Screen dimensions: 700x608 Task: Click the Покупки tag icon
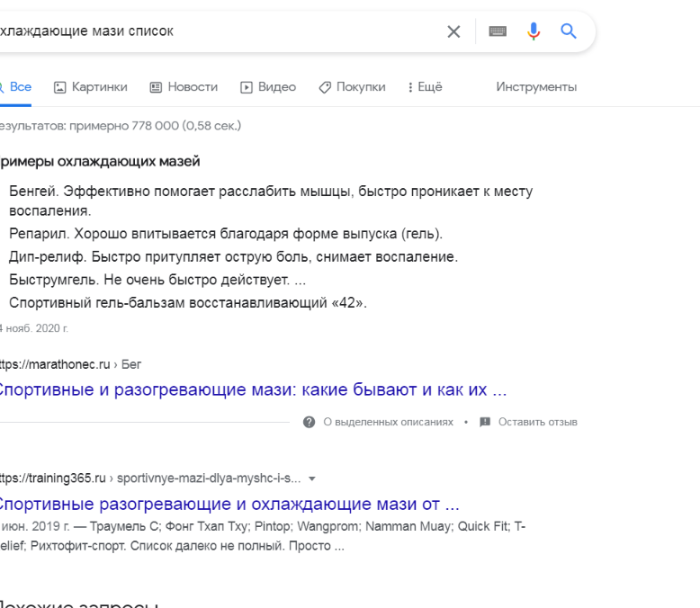tap(325, 87)
